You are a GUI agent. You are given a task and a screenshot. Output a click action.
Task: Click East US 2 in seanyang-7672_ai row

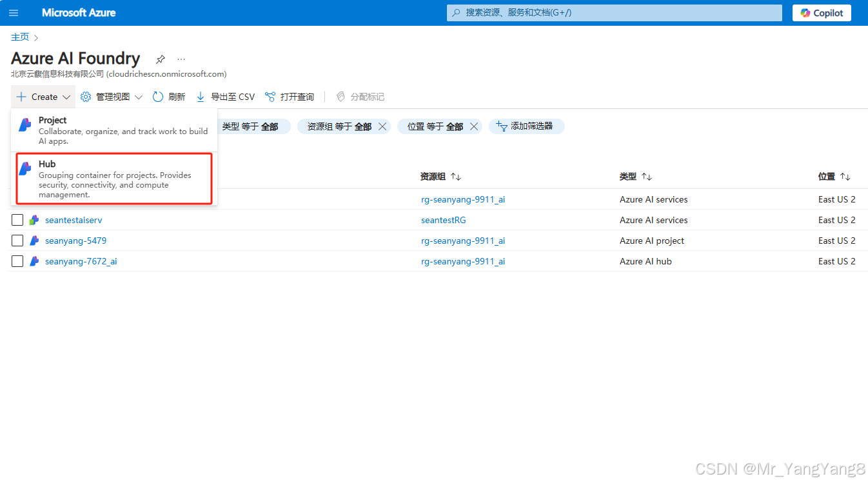pyautogui.click(x=837, y=261)
